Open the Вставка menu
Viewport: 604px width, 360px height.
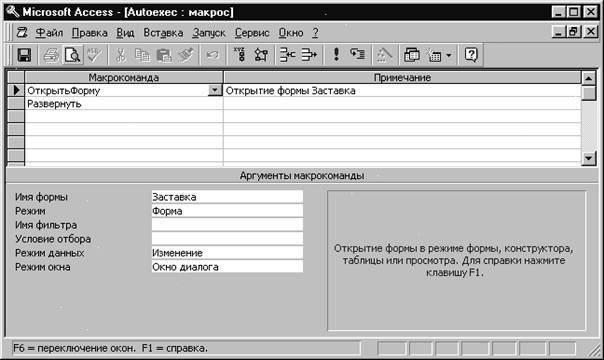point(163,33)
